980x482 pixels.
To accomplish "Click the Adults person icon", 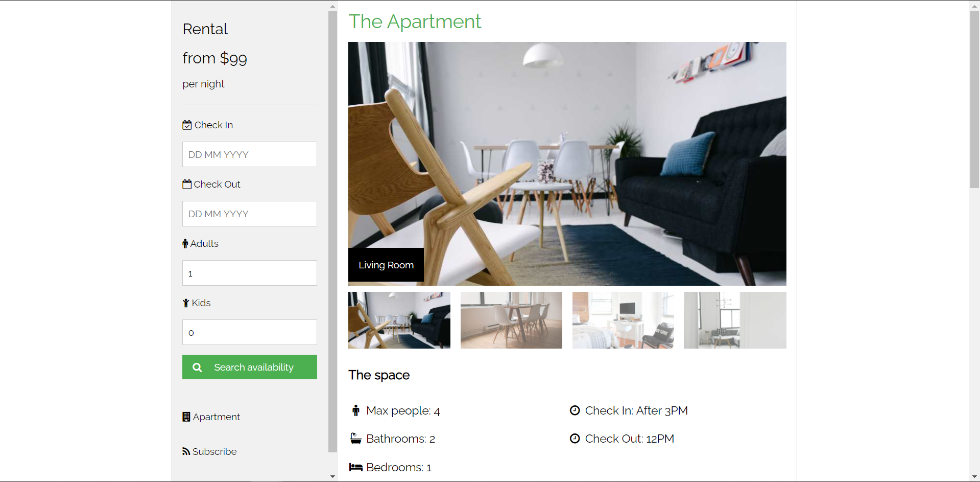I will click(185, 244).
